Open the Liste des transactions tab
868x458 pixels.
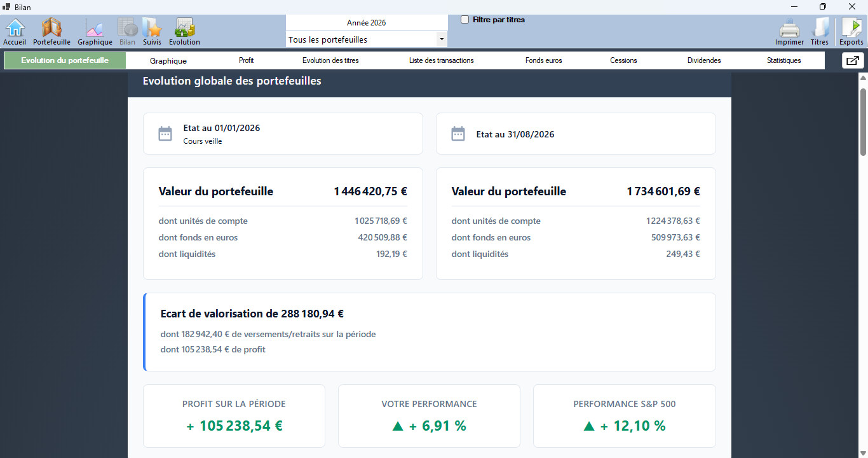pyautogui.click(x=442, y=60)
